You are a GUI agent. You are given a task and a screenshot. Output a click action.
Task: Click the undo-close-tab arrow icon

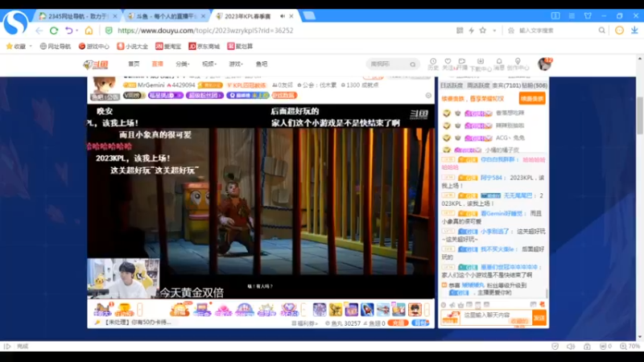(69, 31)
